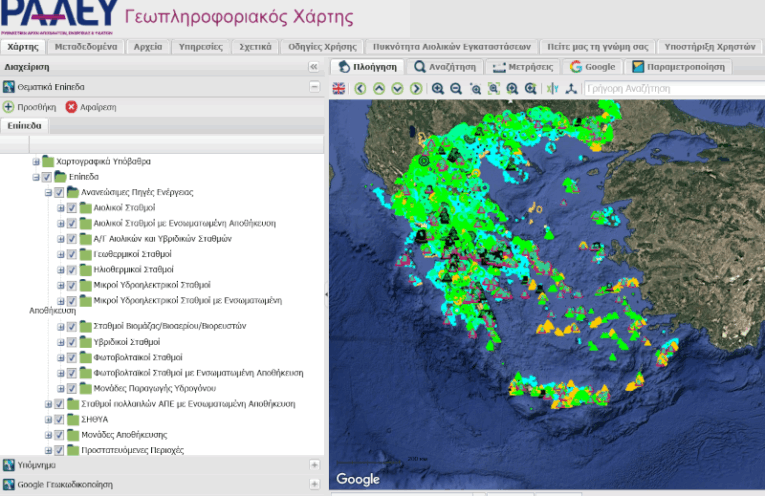
Task: Uncheck the Αιολικοί Σταθμοί layer checkbox
Action: 71,208
